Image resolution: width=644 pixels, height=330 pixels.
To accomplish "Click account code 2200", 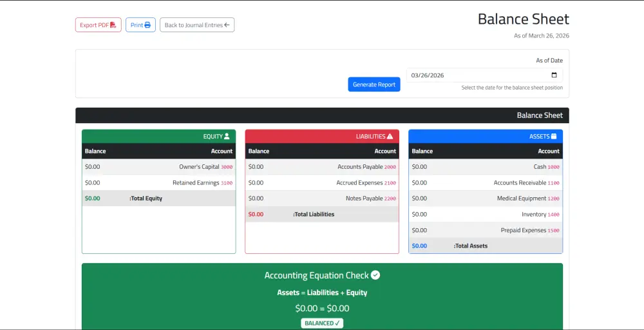I will click(x=390, y=199).
